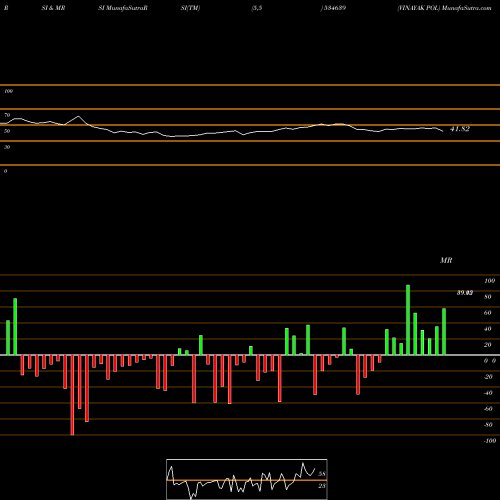Click the MR chart title label
This screenshot has width=500, height=500.
click(446, 260)
